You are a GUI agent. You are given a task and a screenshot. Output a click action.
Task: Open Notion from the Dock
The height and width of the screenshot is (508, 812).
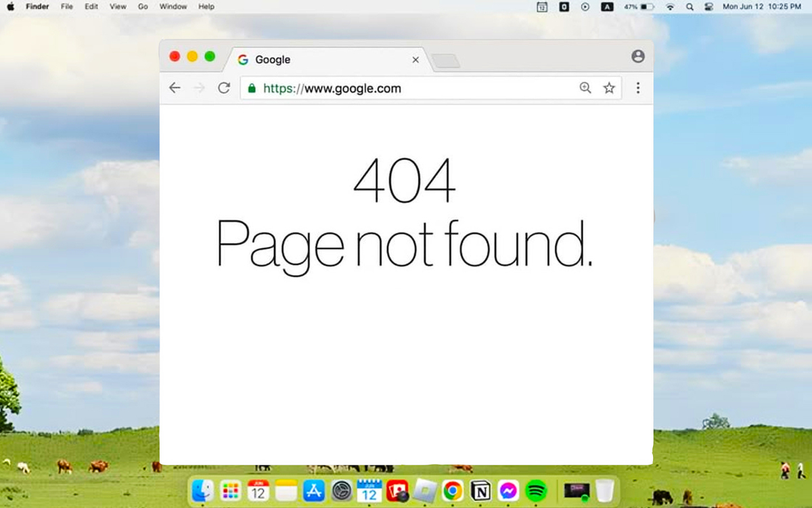[480, 490]
